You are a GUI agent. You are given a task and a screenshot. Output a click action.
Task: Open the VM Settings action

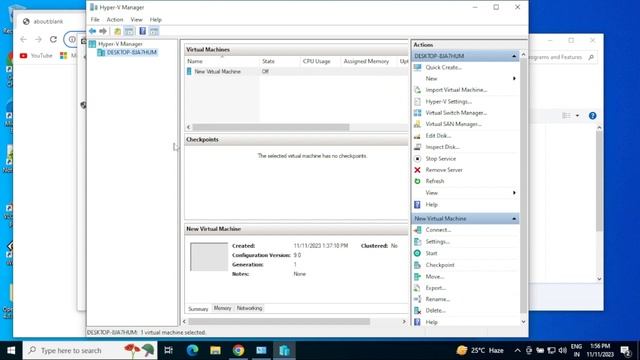coord(437,242)
